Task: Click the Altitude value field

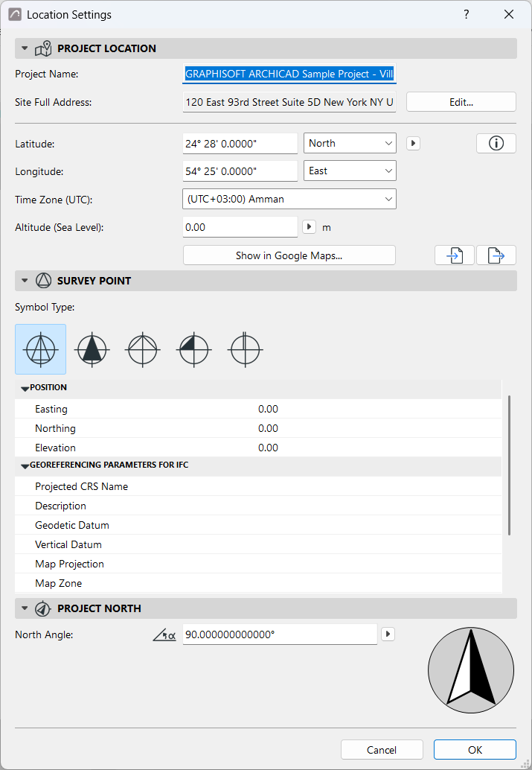Action: 240,227
